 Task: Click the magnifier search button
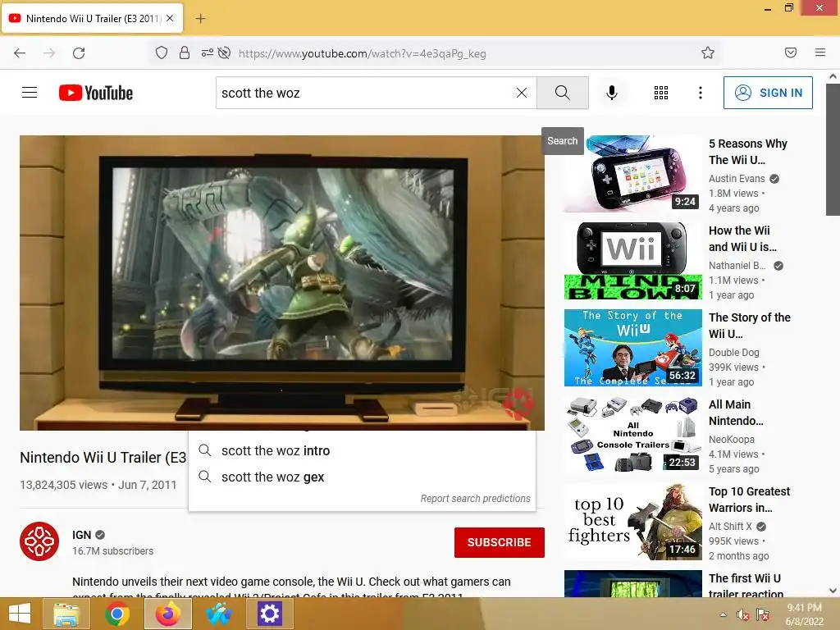562,93
